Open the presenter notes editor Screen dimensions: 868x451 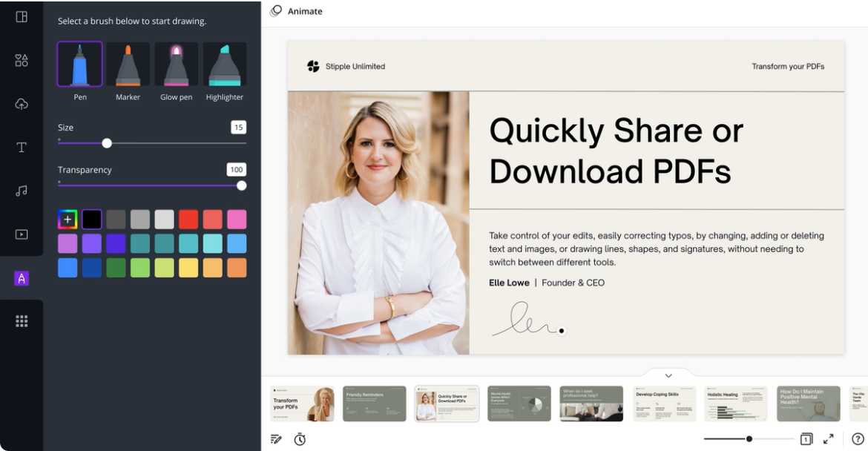276,438
